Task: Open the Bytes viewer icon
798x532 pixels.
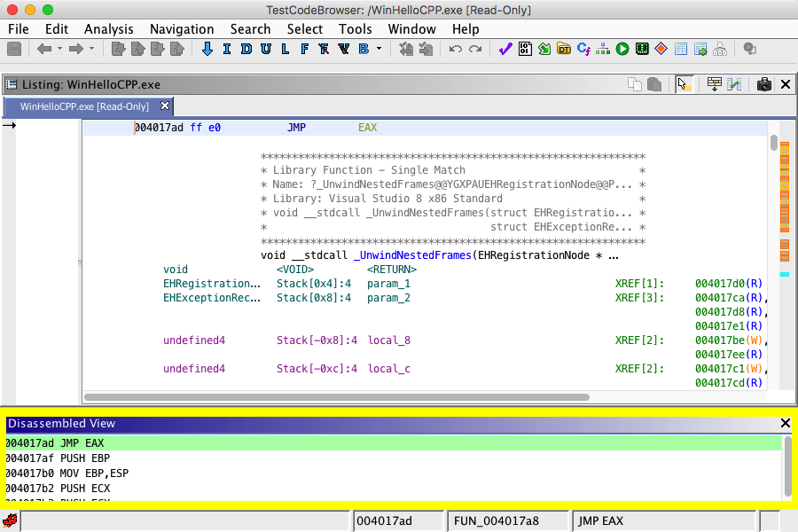Action: tap(525, 49)
